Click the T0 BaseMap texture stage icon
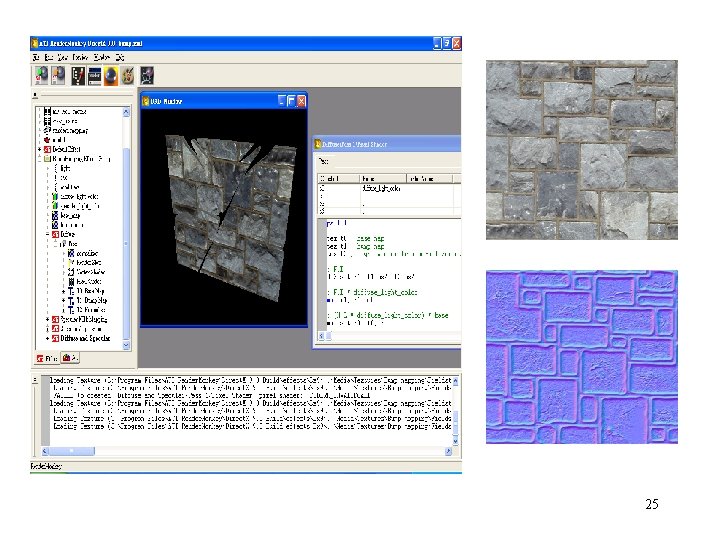This screenshot has height=540, width=720. coord(71,291)
